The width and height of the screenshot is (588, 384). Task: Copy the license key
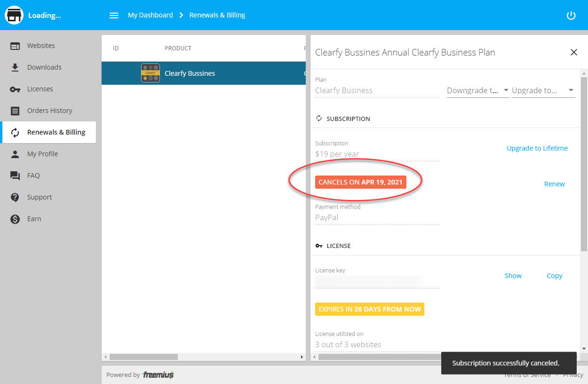tap(555, 276)
